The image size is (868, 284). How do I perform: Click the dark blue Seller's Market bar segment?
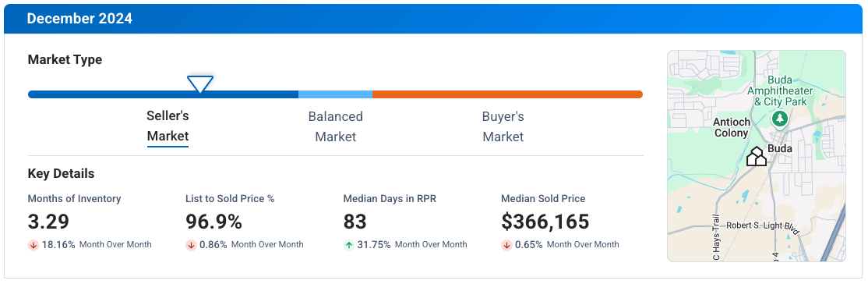(x=163, y=94)
